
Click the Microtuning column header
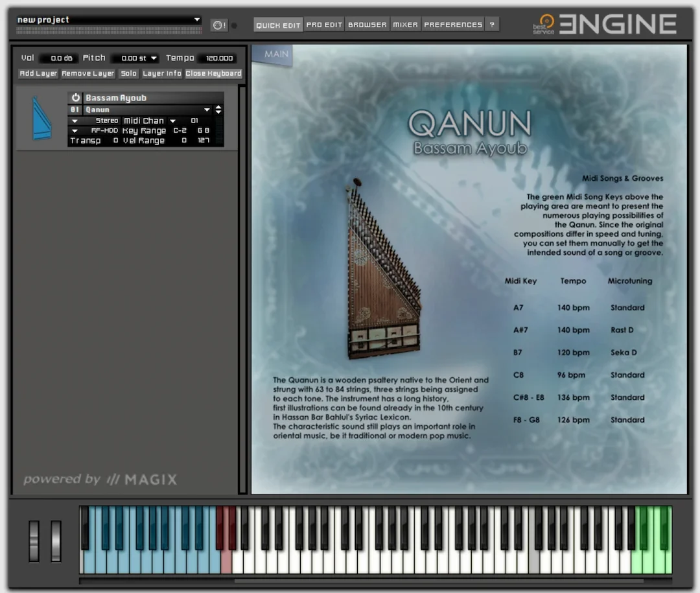(x=630, y=281)
